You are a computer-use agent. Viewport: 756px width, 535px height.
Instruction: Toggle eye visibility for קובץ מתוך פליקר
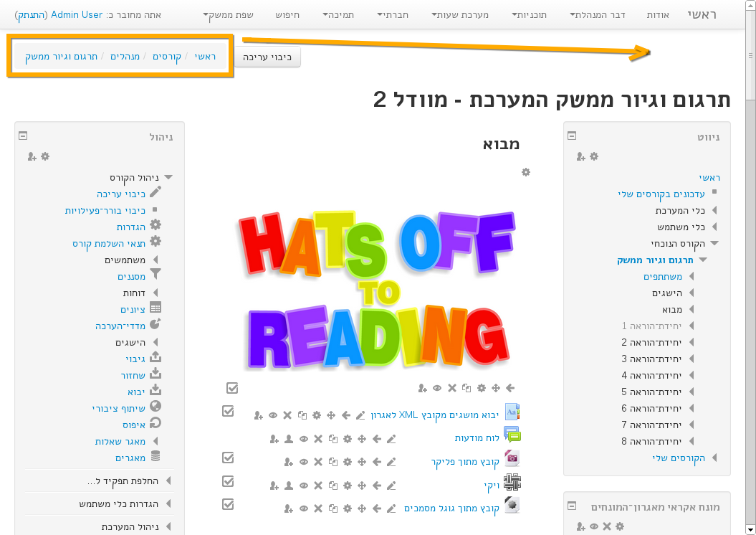[304, 462]
